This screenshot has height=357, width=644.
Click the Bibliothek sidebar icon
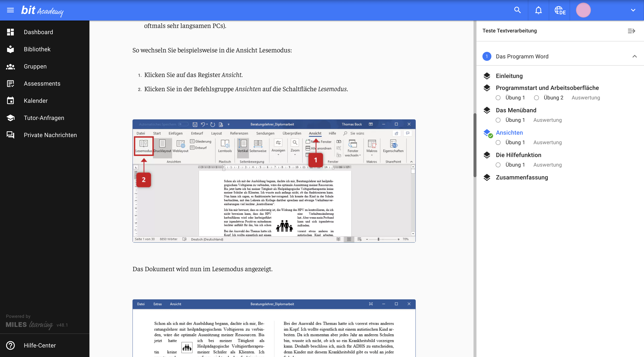coord(10,49)
